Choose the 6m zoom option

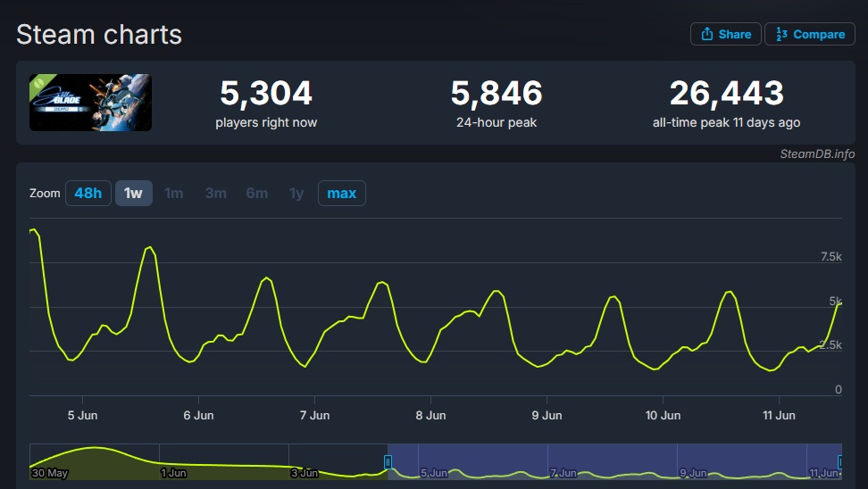[257, 193]
